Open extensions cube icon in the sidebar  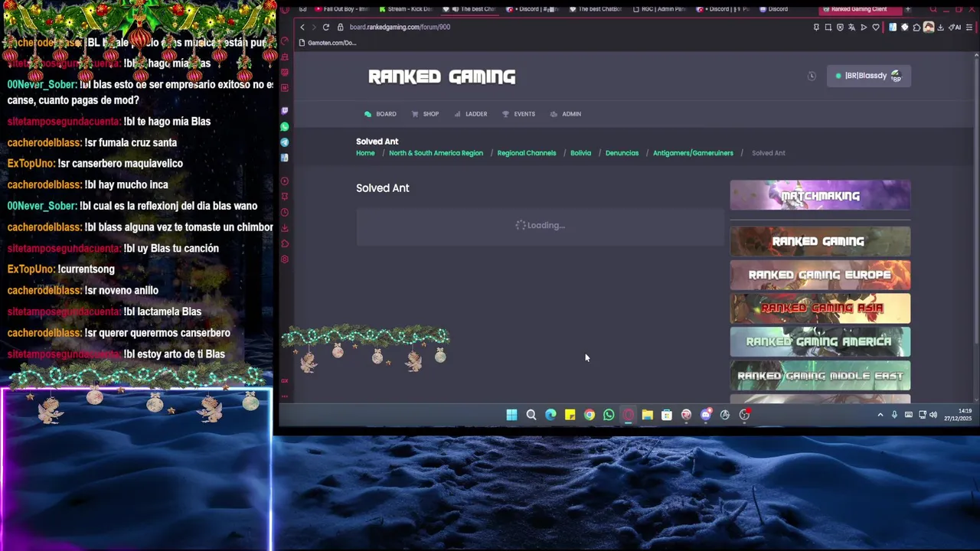pos(285,243)
